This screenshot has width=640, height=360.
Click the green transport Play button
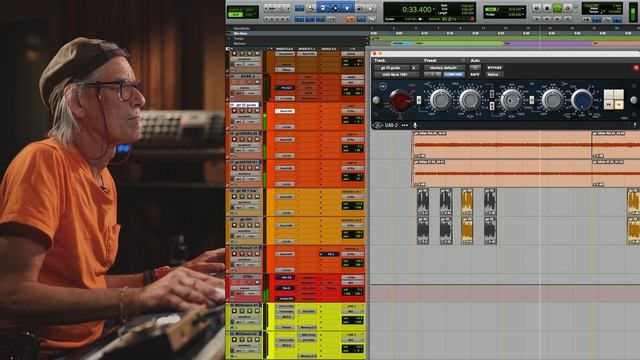click(557, 8)
